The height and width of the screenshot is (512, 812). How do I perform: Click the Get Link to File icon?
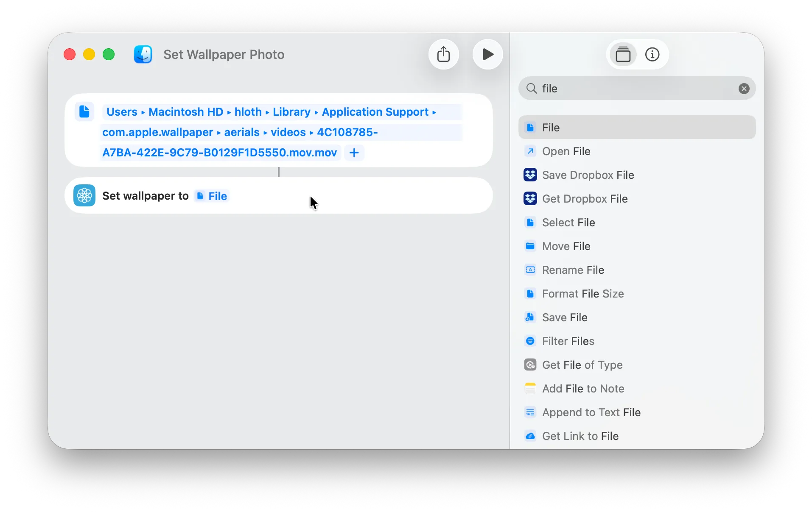tap(530, 436)
